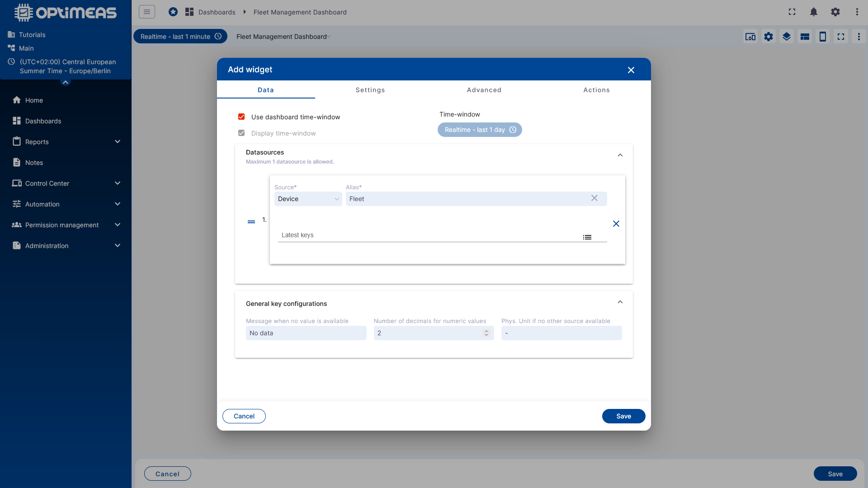868x488 pixels.
Task: Click the Latest keys list icon
Action: [x=587, y=237]
